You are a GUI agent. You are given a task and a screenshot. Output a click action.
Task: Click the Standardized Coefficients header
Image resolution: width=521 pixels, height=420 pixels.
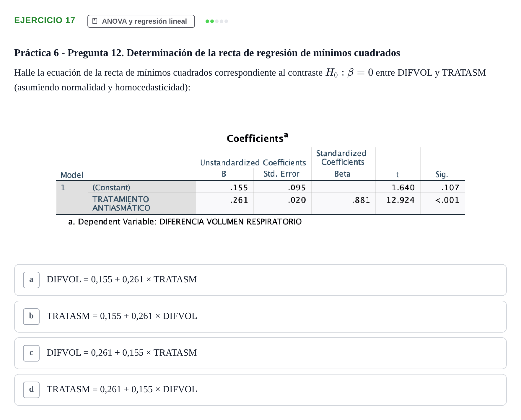(x=342, y=158)
